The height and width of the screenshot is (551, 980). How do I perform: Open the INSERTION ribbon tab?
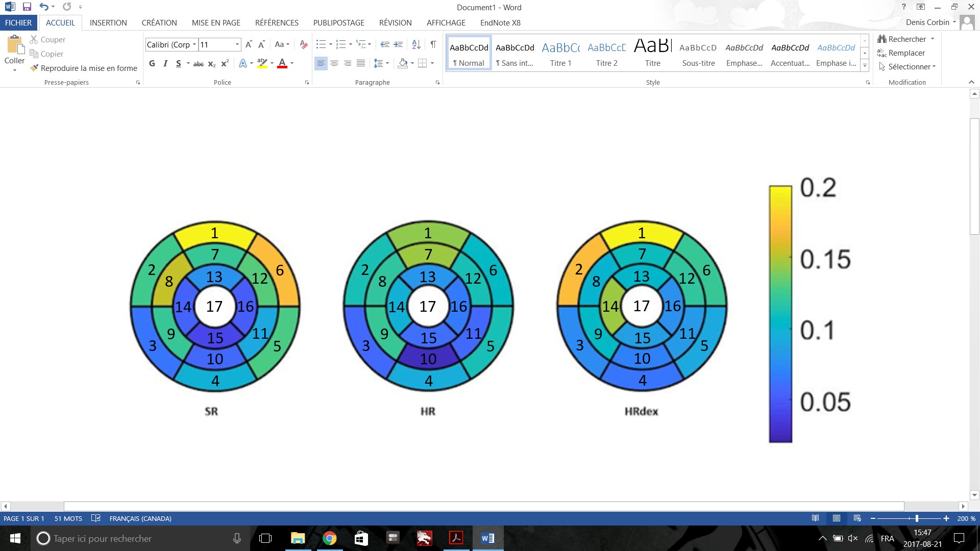click(x=108, y=22)
